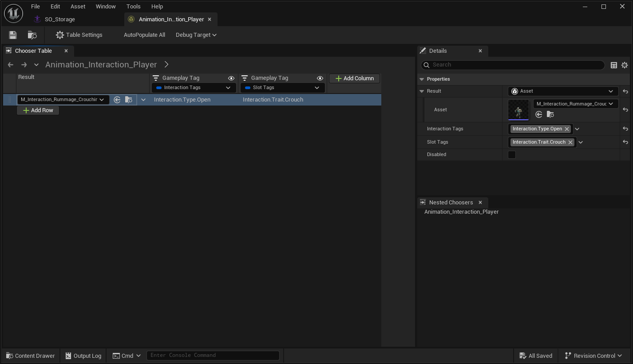Collapse the Result section in Details
This screenshot has height=364, width=633.
point(422,91)
